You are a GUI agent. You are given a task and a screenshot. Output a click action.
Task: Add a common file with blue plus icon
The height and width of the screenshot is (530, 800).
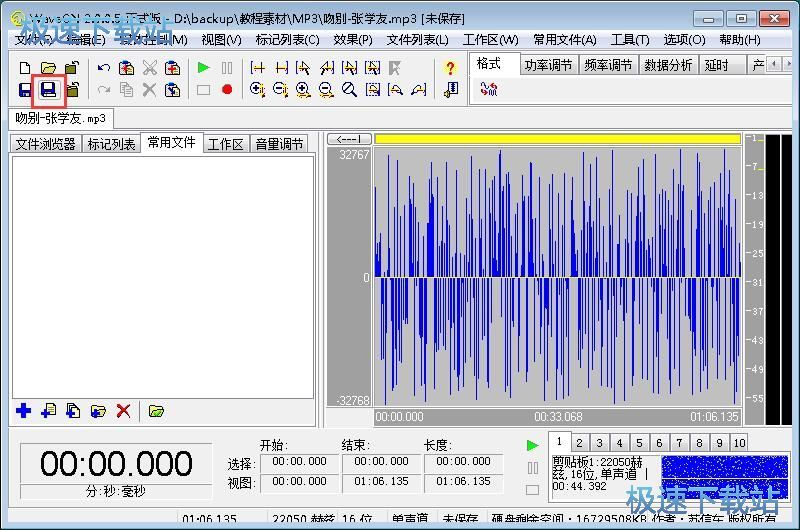click(x=23, y=411)
